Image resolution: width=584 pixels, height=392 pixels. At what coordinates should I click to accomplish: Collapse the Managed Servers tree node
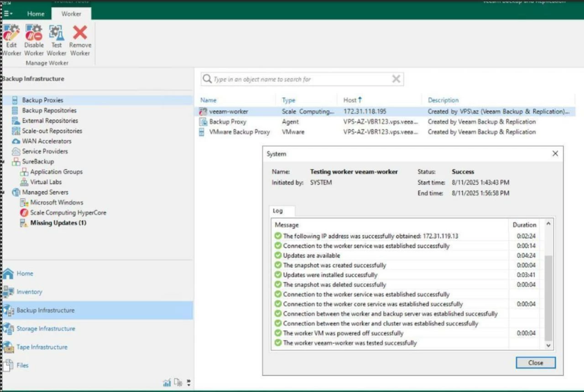tap(4, 192)
